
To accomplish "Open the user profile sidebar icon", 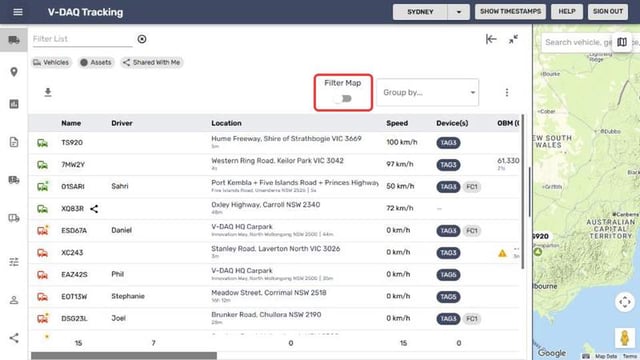I will click(14, 300).
